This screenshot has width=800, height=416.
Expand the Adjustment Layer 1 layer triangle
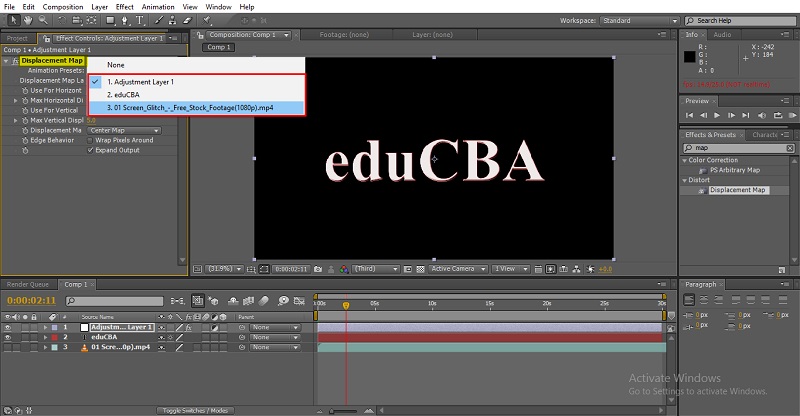(45, 328)
